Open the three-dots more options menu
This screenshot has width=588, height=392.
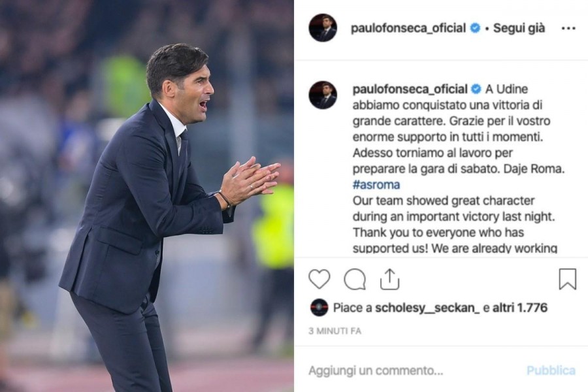pyautogui.click(x=568, y=29)
